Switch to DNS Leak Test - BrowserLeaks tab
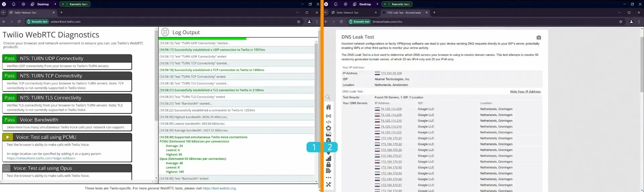The height and width of the screenshot is (192, 644). (404, 12)
